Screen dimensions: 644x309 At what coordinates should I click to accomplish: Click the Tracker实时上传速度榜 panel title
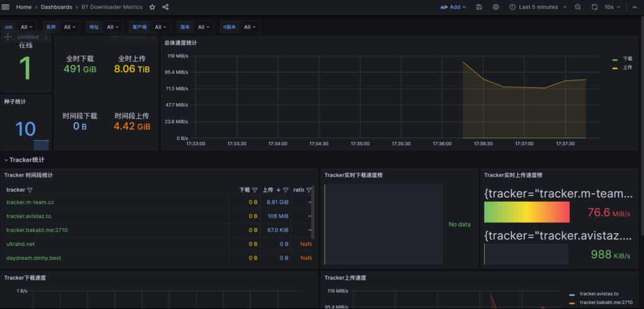coord(513,175)
